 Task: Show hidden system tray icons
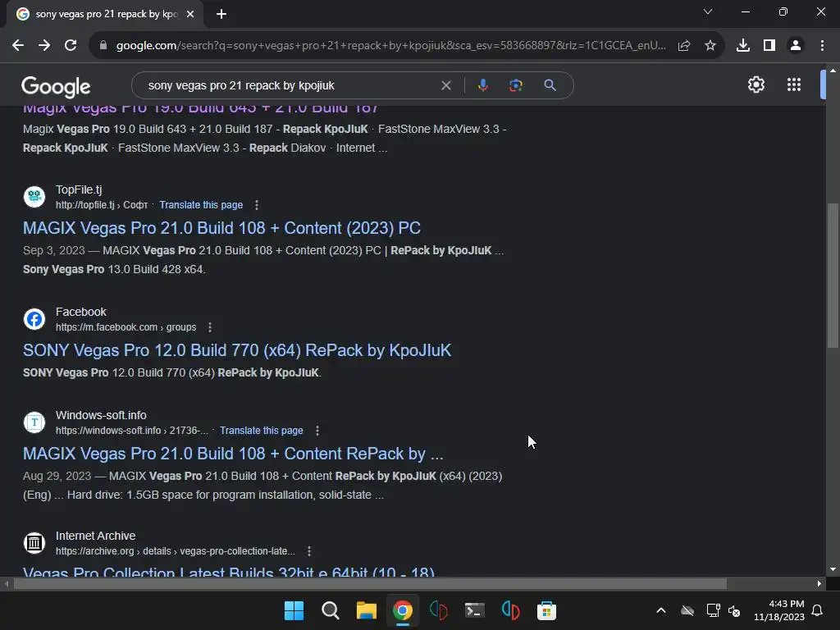(x=661, y=610)
